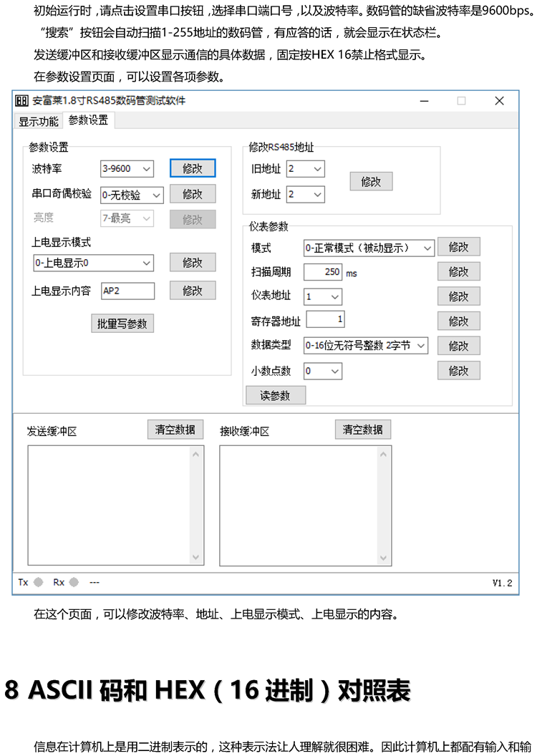Click 清空数据 for 接收缓冲区
The image size is (537, 756).
pyautogui.click(x=363, y=429)
